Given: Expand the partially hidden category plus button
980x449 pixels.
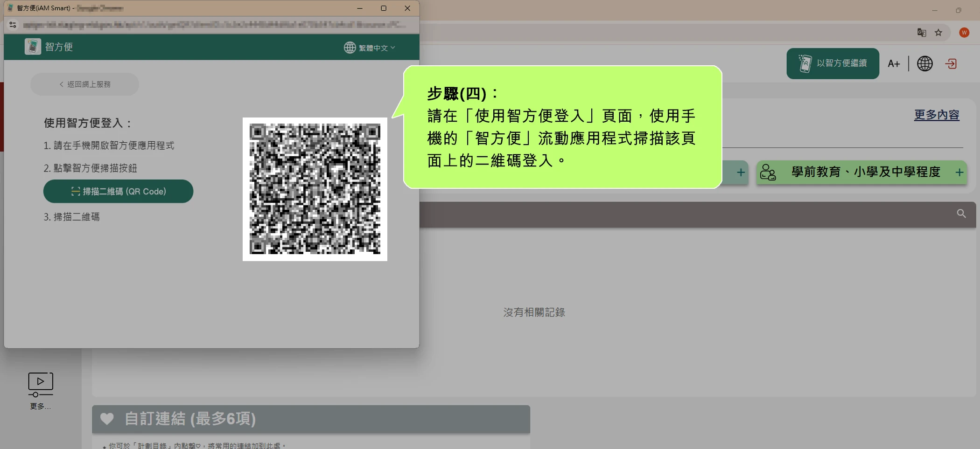Looking at the screenshot, I should pyautogui.click(x=741, y=173).
